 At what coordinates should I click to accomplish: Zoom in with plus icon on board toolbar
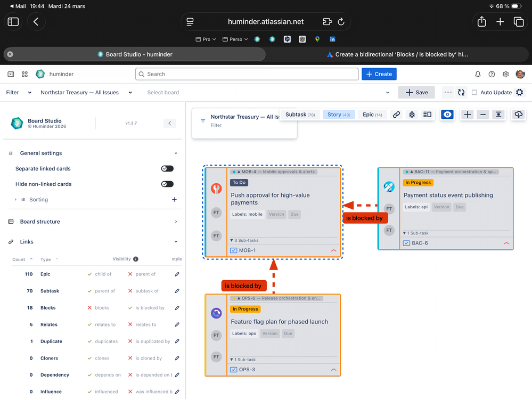(x=468, y=115)
